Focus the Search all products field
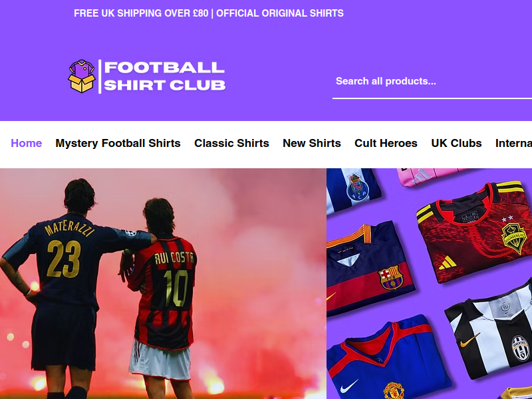 pos(432,81)
